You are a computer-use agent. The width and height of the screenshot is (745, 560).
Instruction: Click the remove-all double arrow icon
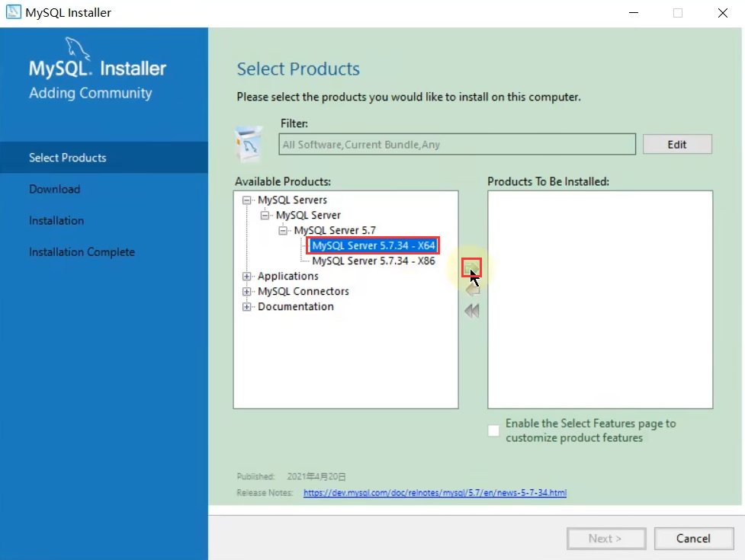click(472, 312)
